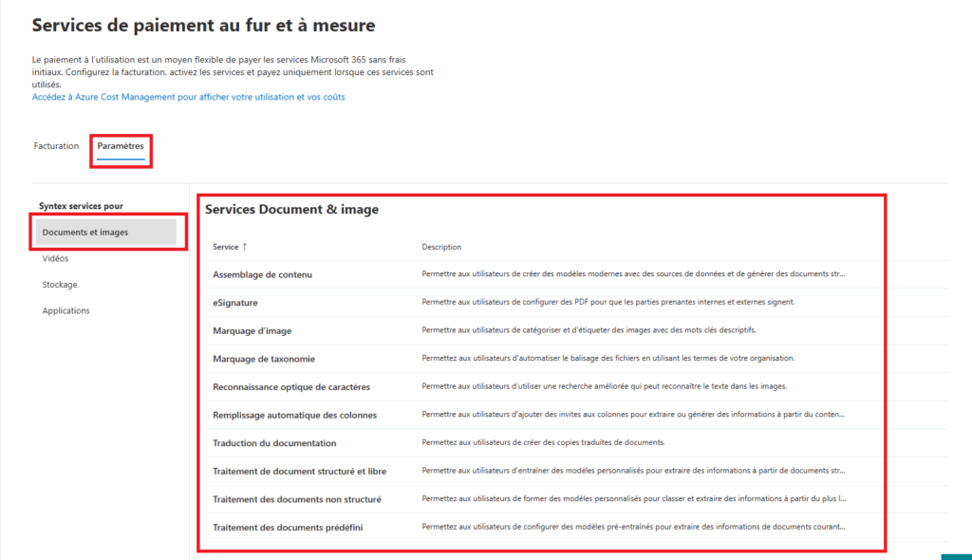Screen dimensions: 972x560
Task: Click the eSignature description about PDF signing
Action: click(x=608, y=302)
